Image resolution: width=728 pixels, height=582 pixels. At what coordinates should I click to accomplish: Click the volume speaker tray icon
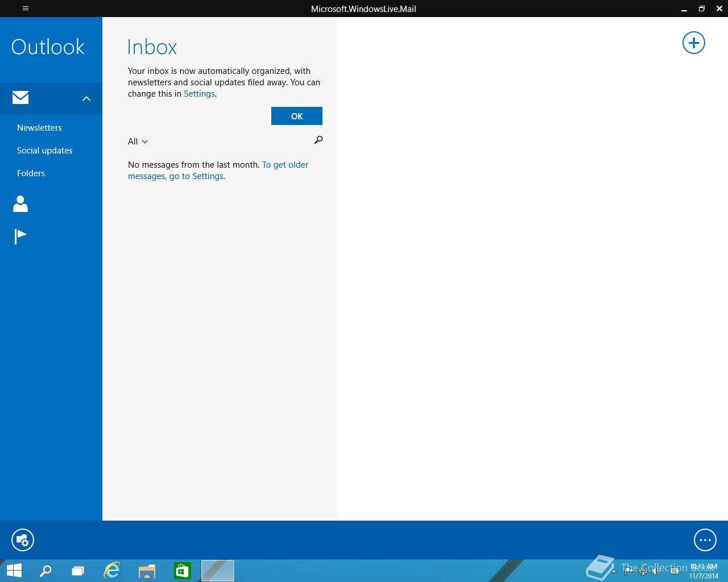(x=657, y=571)
